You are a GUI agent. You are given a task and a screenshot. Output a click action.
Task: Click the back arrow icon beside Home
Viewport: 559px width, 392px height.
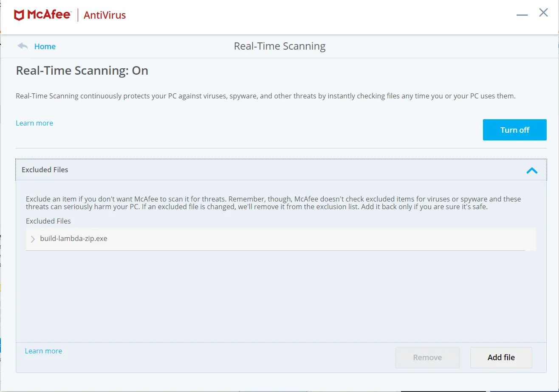(23, 46)
